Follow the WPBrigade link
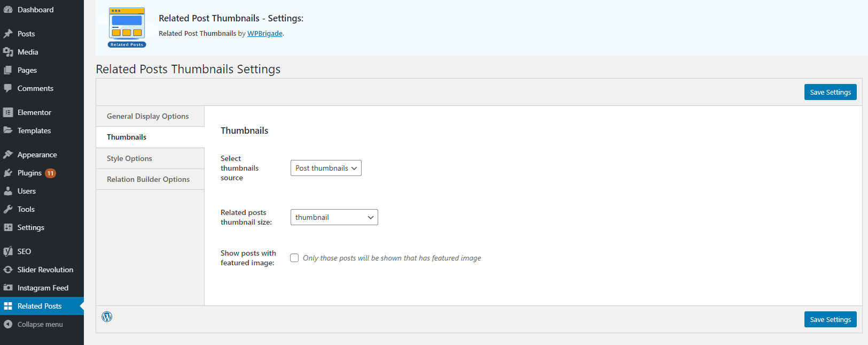This screenshot has height=345, width=868. click(x=265, y=33)
